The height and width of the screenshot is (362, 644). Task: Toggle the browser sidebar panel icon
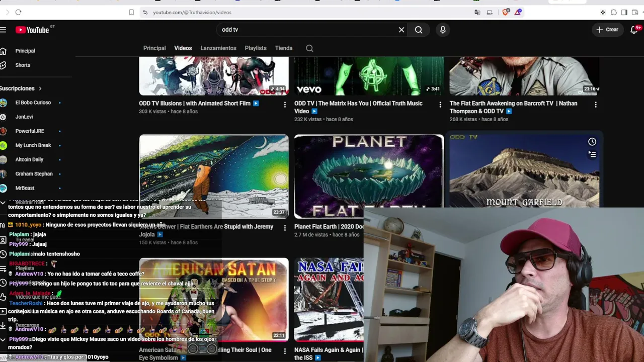coord(624,12)
